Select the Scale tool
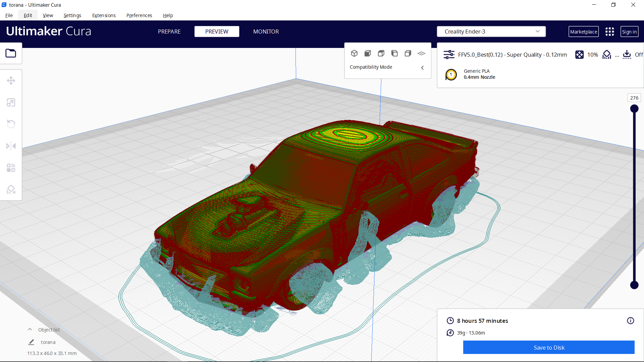 pos(11,102)
